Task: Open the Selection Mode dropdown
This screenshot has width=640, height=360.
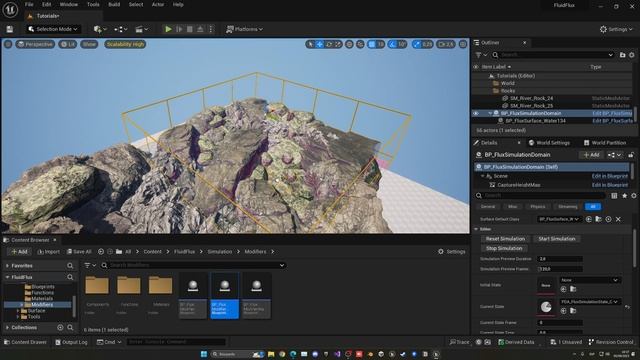Action: 52,29
